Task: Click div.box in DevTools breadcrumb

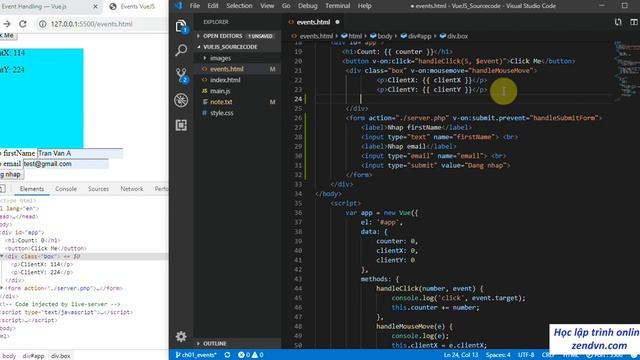Action: [x=60, y=356]
